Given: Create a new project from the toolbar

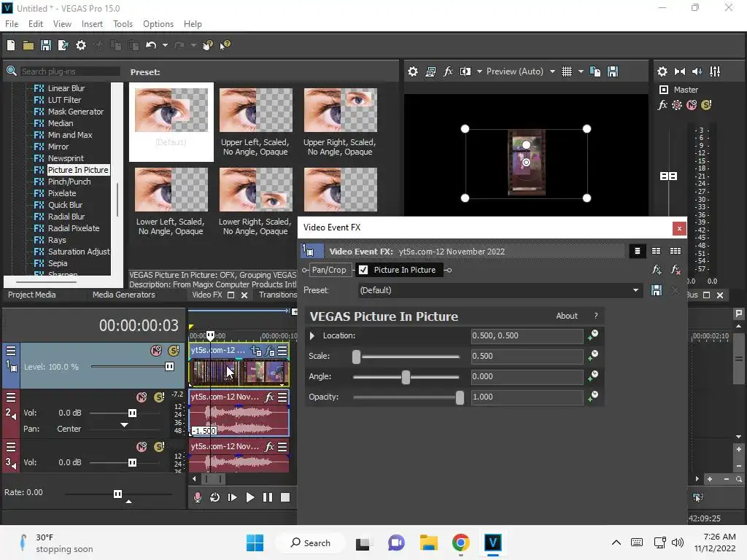Looking at the screenshot, I should point(11,45).
